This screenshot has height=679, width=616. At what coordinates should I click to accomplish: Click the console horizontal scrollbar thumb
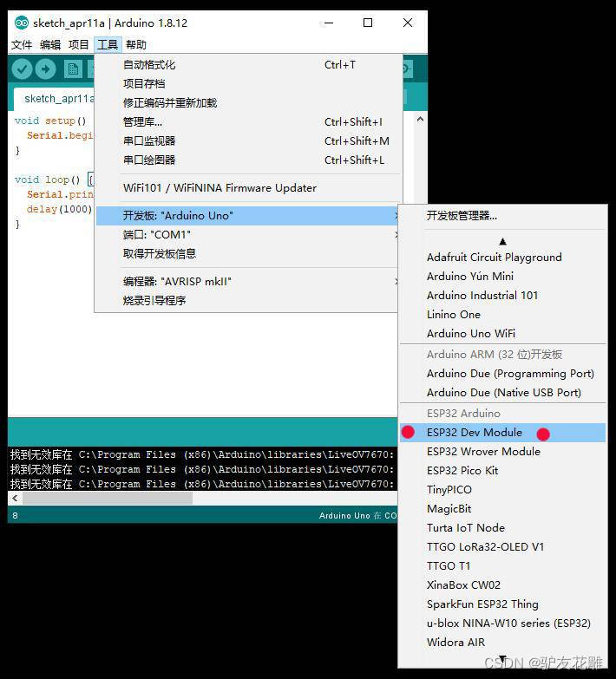[x=108, y=498]
